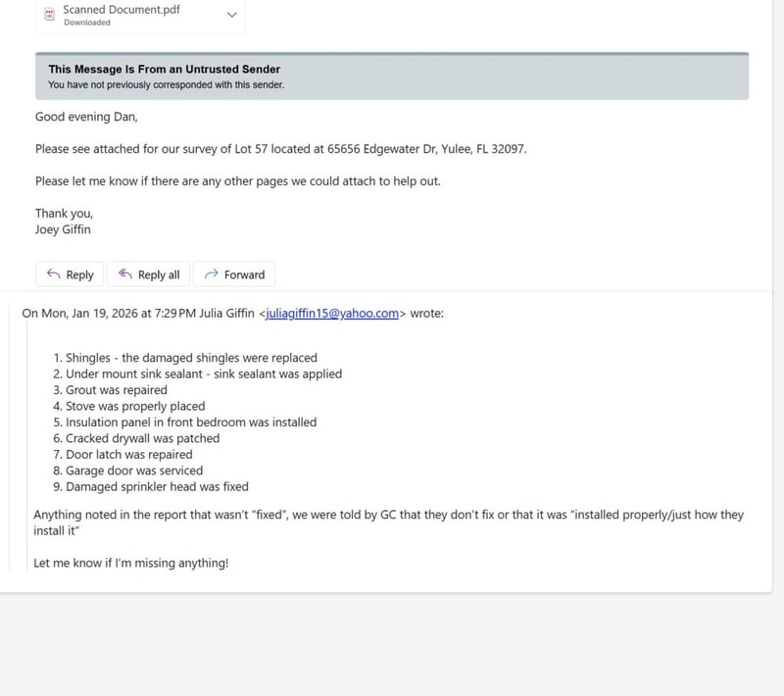This screenshot has height=696, width=784.
Task: Click the 'Garage door was serviced' item
Action: (134, 471)
